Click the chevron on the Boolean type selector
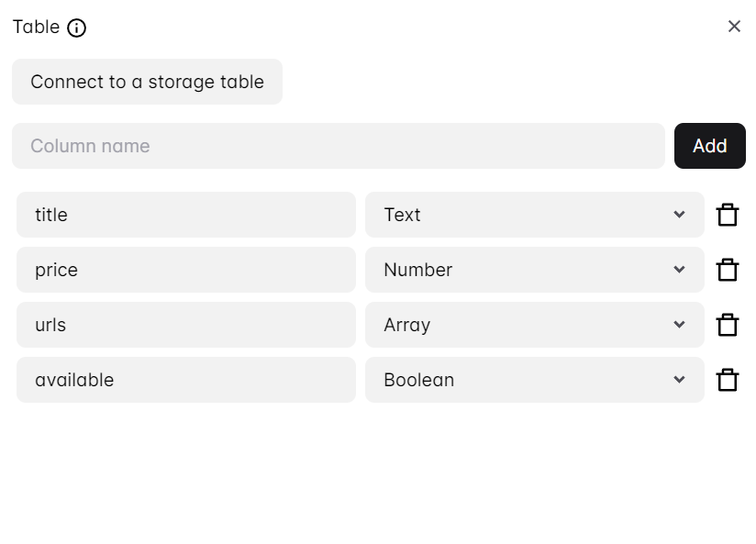This screenshot has width=756, height=544. [x=679, y=380]
